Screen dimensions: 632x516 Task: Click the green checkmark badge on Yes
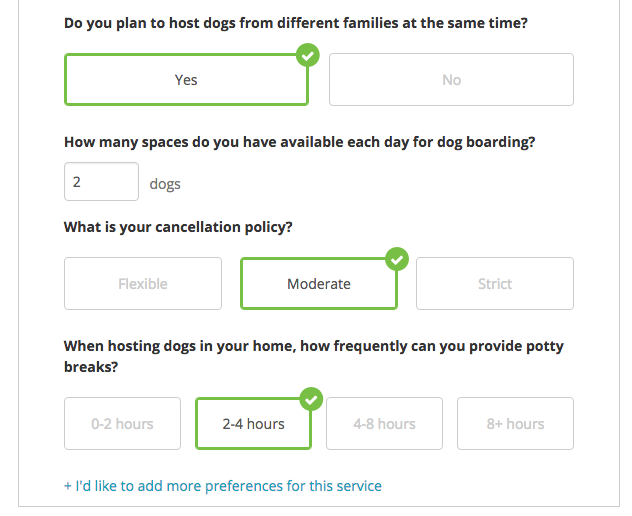click(308, 55)
